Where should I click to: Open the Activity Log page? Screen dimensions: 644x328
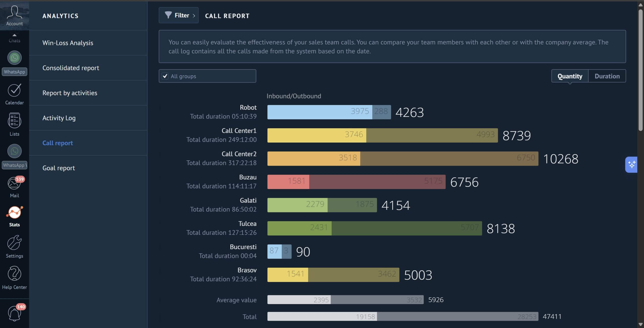[x=59, y=118]
